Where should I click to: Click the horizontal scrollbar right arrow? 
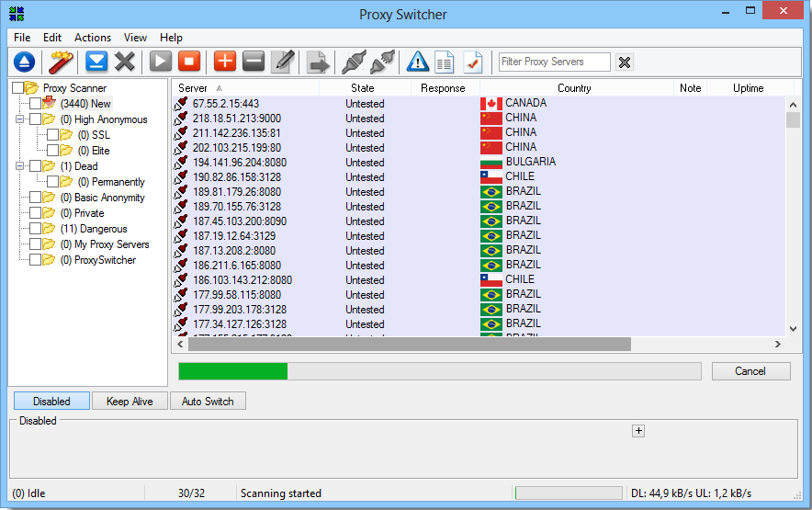pyautogui.click(x=777, y=345)
